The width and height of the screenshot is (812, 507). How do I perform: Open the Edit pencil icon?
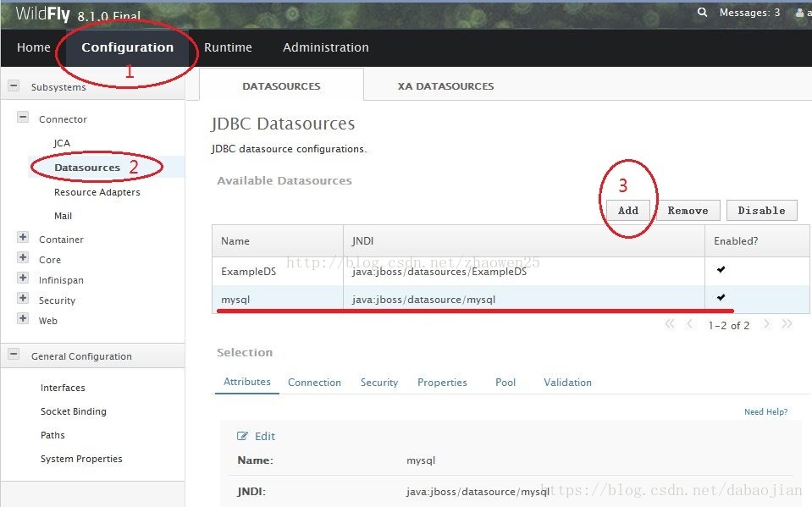pos(242,436)
